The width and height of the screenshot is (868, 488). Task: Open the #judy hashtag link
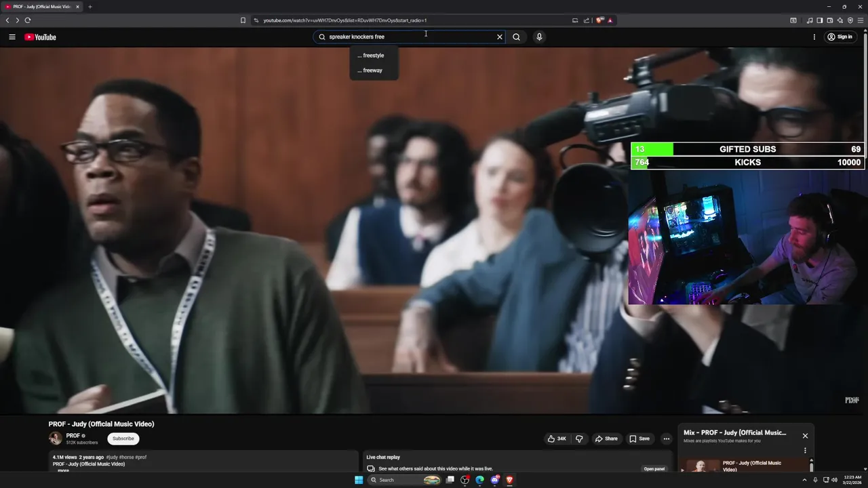(112, 457)
